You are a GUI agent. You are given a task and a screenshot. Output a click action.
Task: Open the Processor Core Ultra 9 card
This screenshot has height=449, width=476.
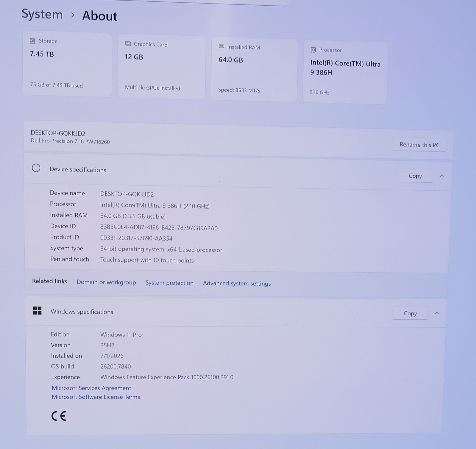click(x=345, y=72)
